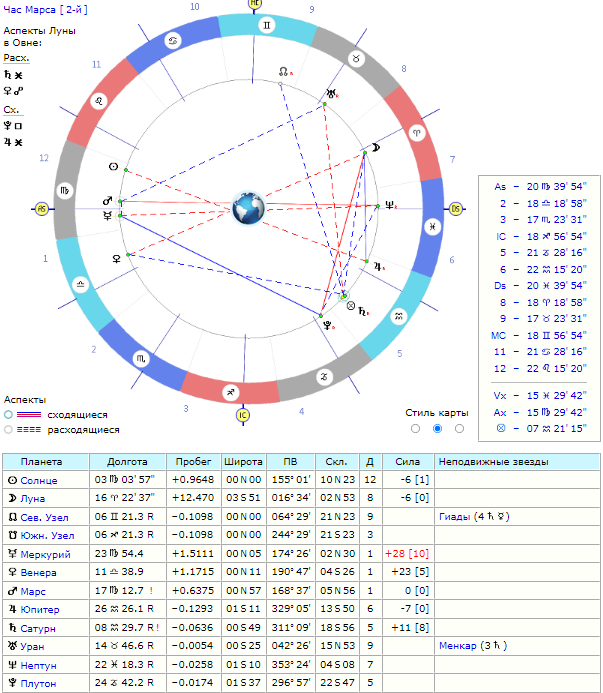The image size is (603, 693).
Task: Open the Сев. Узел link
Action: click(x=44, y=517)
